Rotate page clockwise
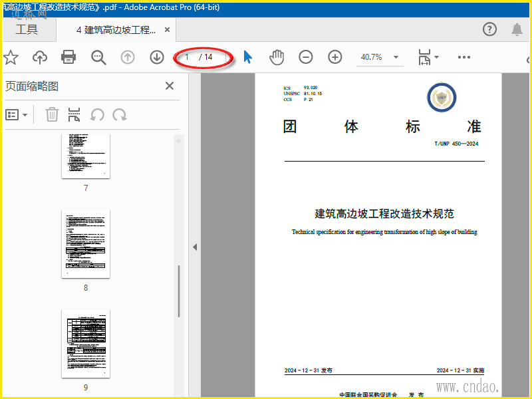This screenshot has height=399, width=532. click(120, 114)
